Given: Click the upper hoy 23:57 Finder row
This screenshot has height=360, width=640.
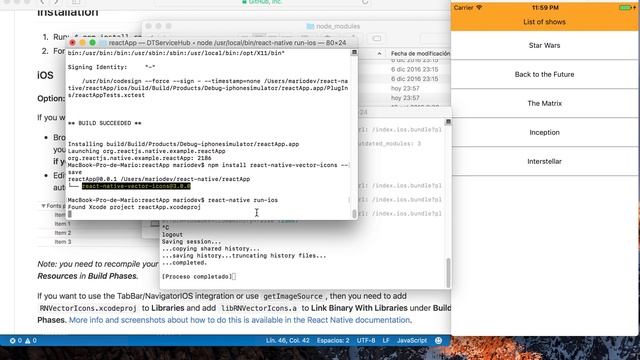Looking at the screenshot, I should coord(405,88).
